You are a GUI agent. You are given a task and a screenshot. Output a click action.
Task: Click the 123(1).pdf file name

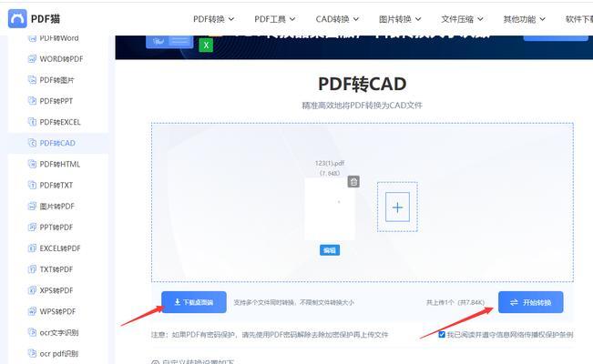(x=330, y=163)
